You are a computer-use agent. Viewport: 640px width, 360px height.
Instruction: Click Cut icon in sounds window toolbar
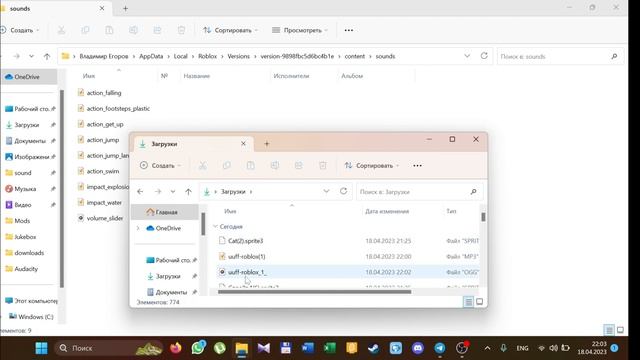(61, 30)
